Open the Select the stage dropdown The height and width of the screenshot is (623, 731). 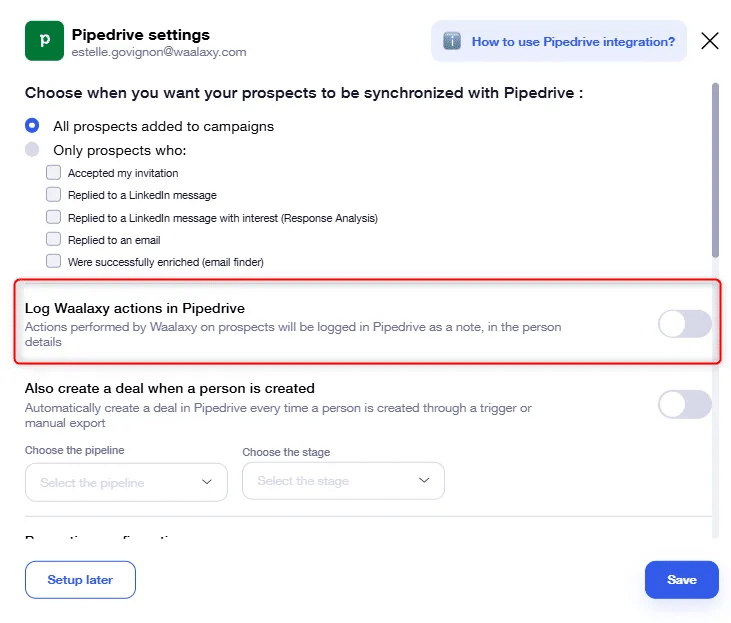tap(343, 481)
